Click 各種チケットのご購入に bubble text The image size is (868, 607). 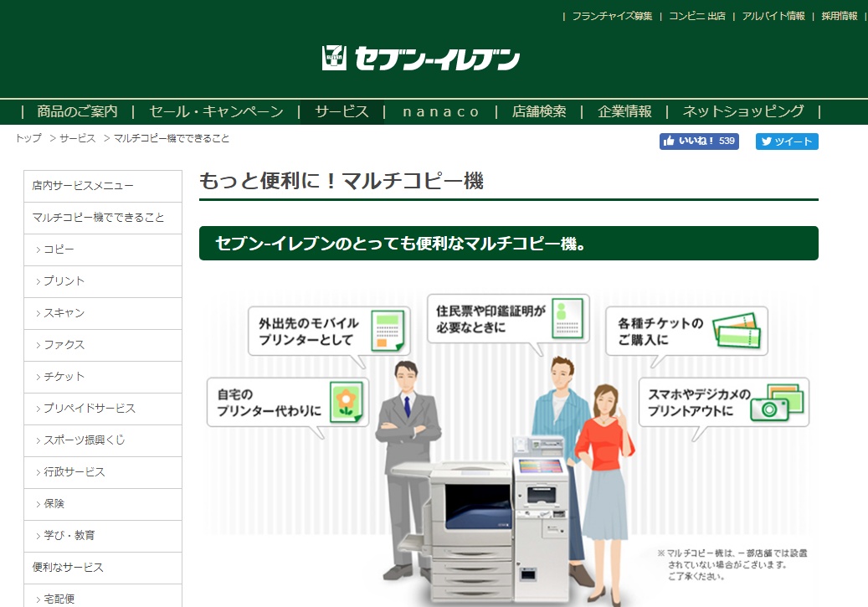point(660,332)
